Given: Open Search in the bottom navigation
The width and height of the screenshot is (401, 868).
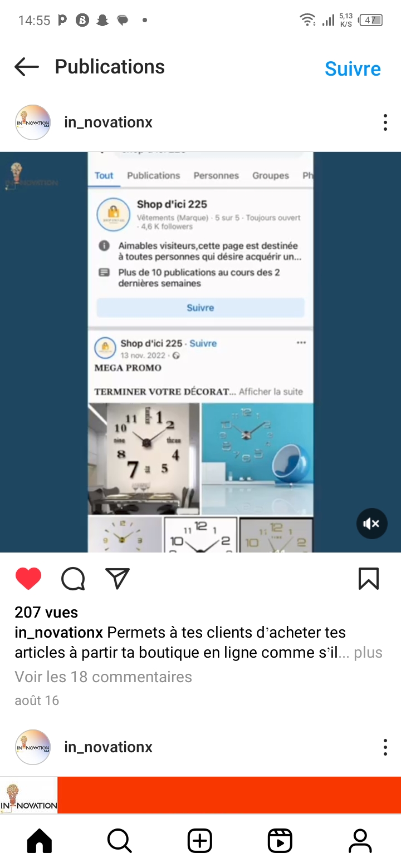Looking at the screenshot, I should [119, 841].
